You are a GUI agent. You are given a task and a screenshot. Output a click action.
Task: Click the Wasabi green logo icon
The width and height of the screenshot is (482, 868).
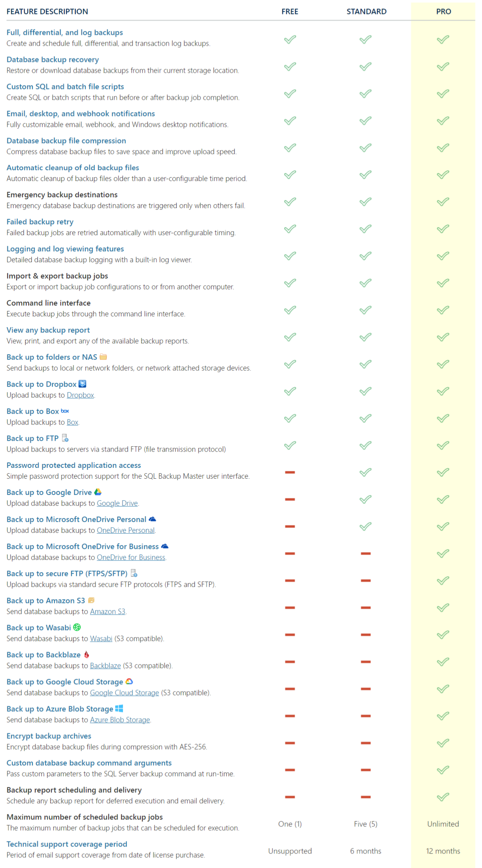(x=77, y=628)
